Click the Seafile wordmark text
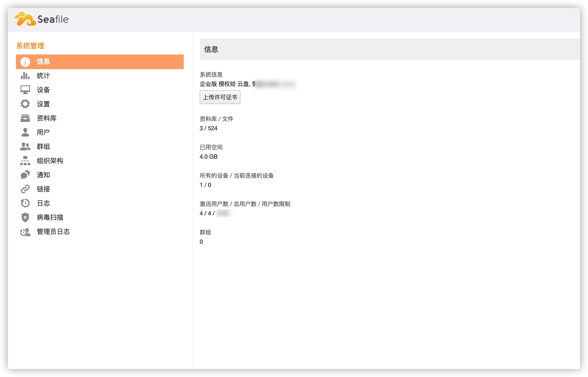 tap(53, 19)
